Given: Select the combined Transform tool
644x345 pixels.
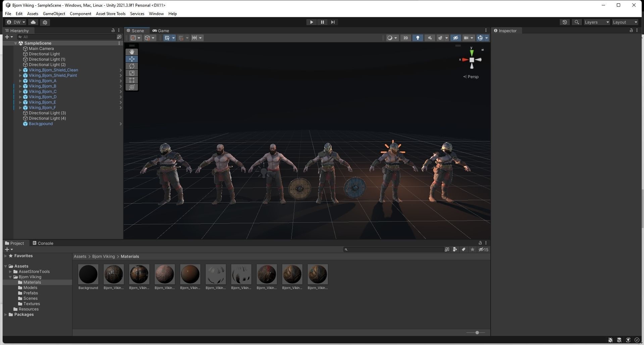Looking at the screenshot, I should pyautogui.click(x=132, y=87).
